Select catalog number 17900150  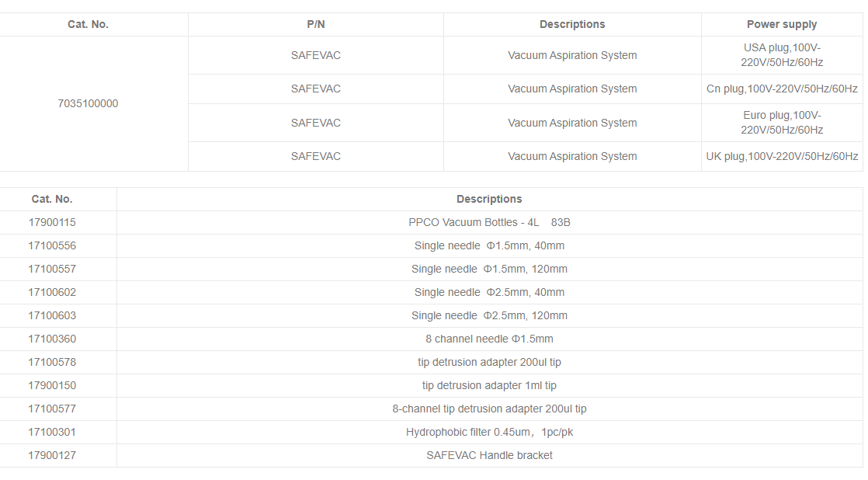coord(52,385)
